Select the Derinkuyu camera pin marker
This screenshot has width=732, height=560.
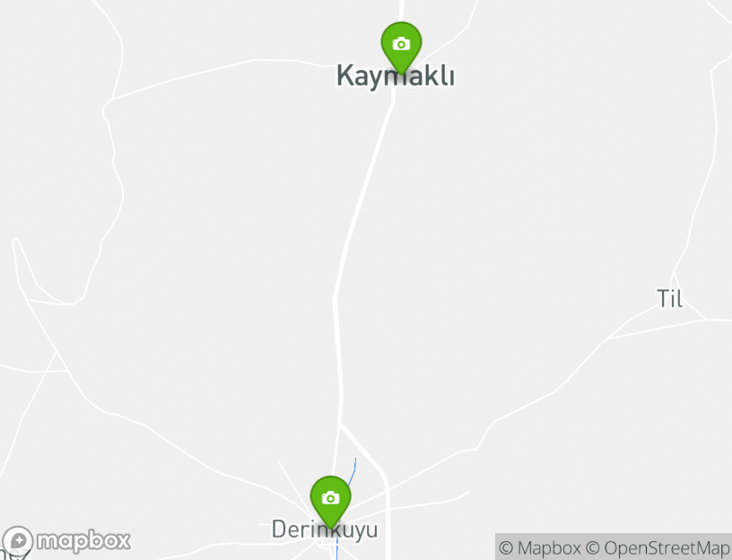click(x=330, y=502)
